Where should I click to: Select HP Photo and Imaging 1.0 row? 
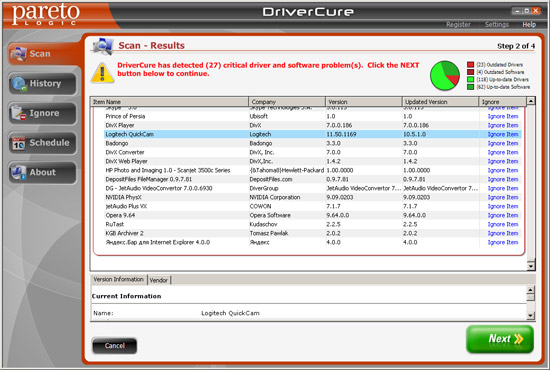[313, 170]
